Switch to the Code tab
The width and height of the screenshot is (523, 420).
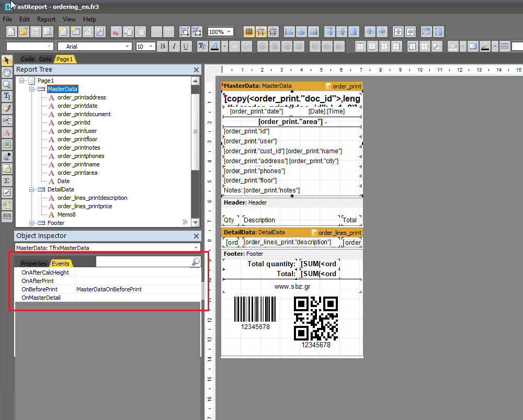[27, 59]
